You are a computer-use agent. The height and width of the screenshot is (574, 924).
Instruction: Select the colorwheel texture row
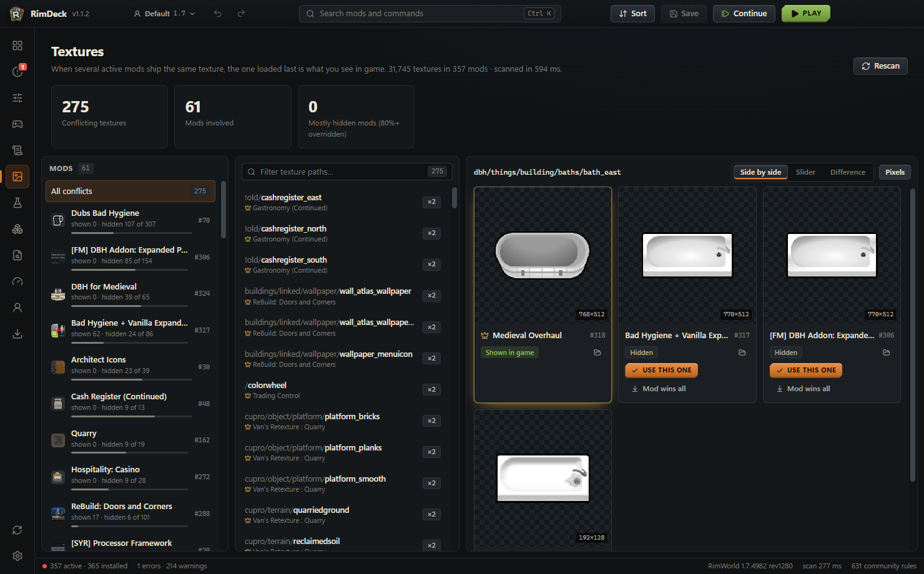(343, 390)
